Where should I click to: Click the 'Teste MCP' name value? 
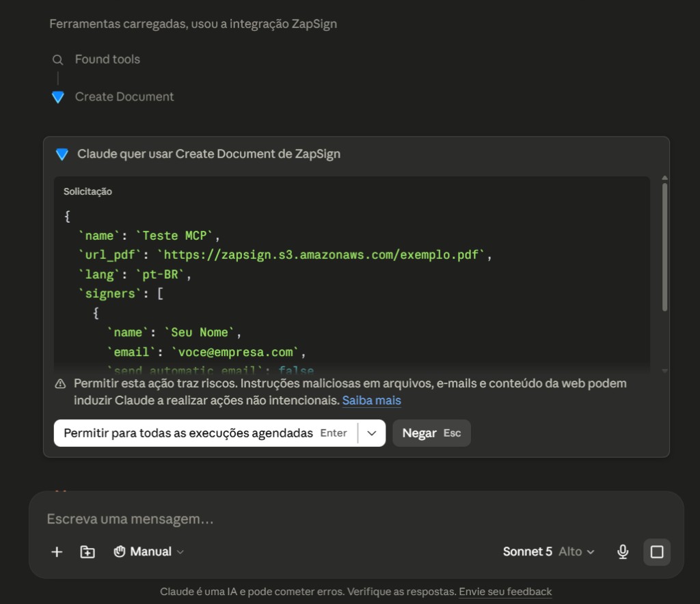pyautogui.click(x=174, y=236)
